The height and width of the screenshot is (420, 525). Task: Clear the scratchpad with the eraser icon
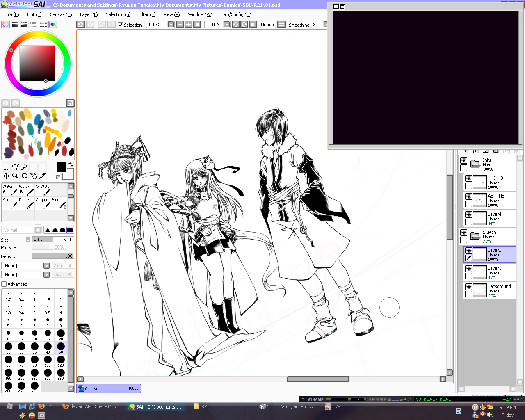click(70, 103)
